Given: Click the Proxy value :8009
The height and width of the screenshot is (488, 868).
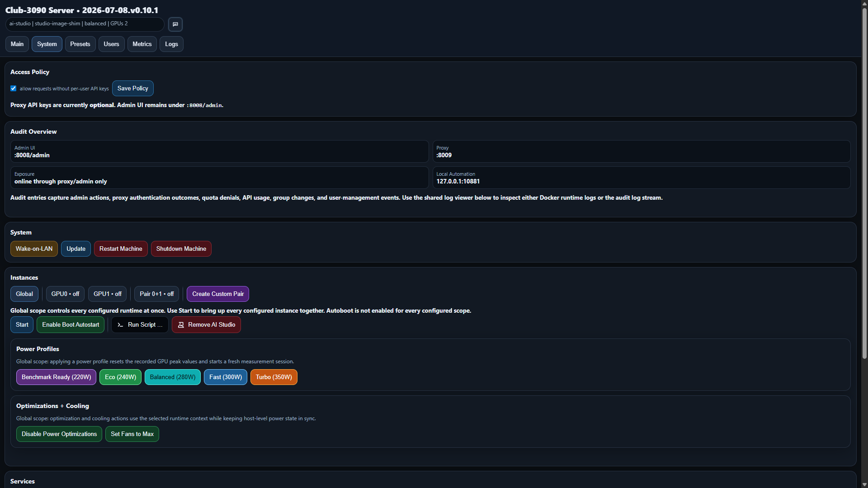Looking at the screenshot, I should [x=444, y=155].
